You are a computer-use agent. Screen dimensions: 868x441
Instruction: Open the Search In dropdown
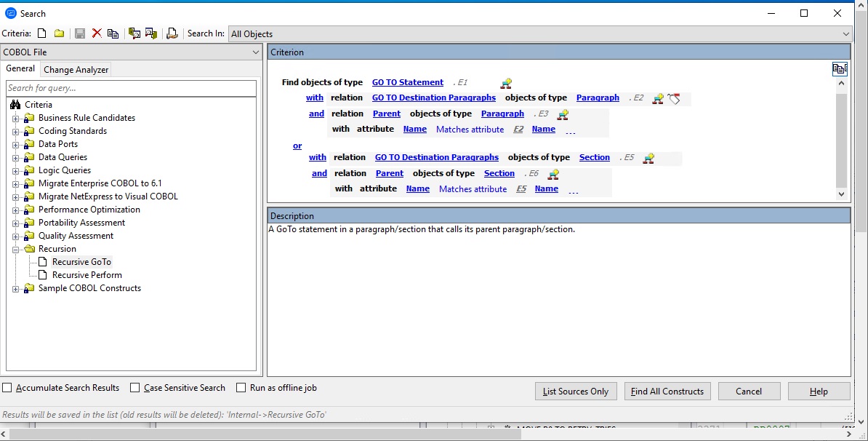[845, 33]
